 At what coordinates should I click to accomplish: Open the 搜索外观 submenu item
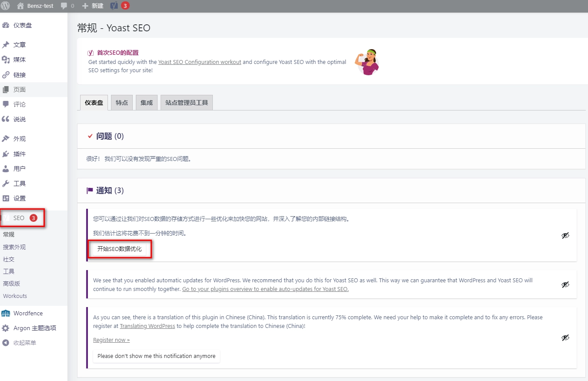coord(14,247)
